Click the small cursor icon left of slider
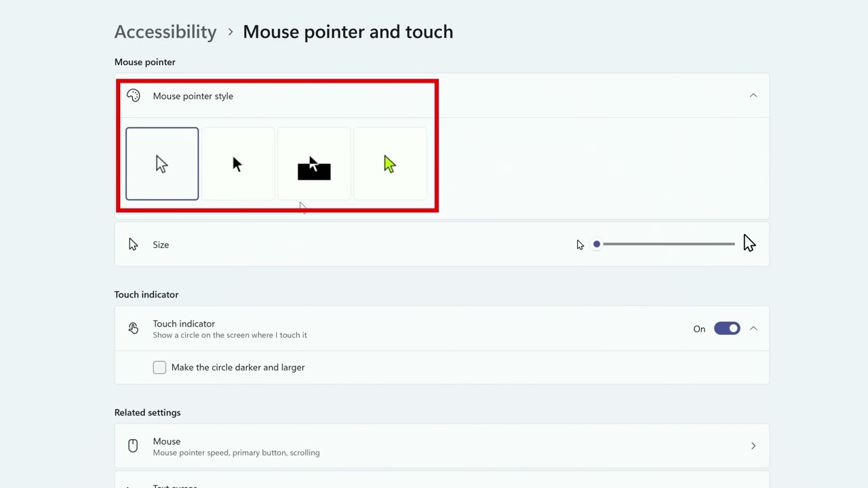The width and height of the screenshot is (868, 488). pos(580,245)
